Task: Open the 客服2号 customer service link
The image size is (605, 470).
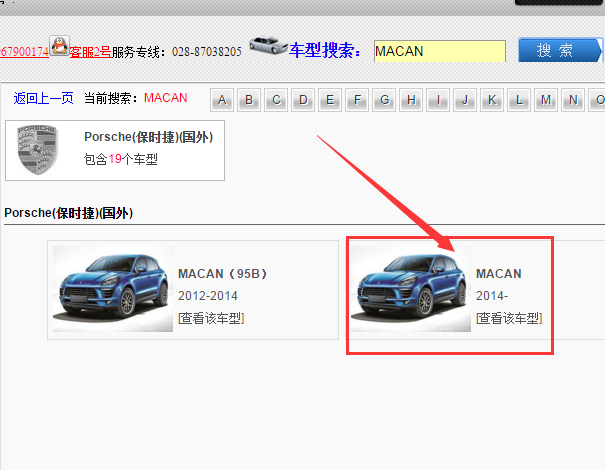Action: pos(91,52)
